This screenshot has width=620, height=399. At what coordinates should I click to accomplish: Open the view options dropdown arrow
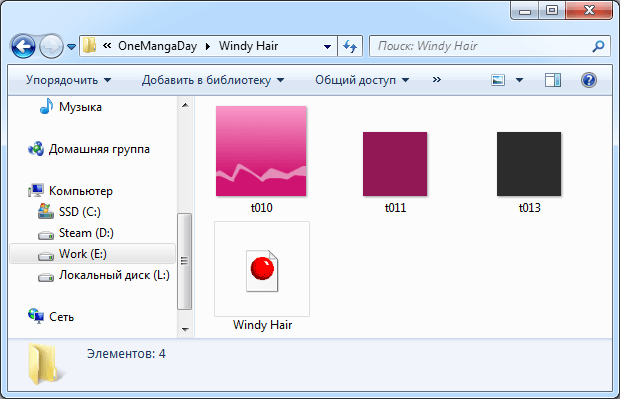[x=519, y=80]
